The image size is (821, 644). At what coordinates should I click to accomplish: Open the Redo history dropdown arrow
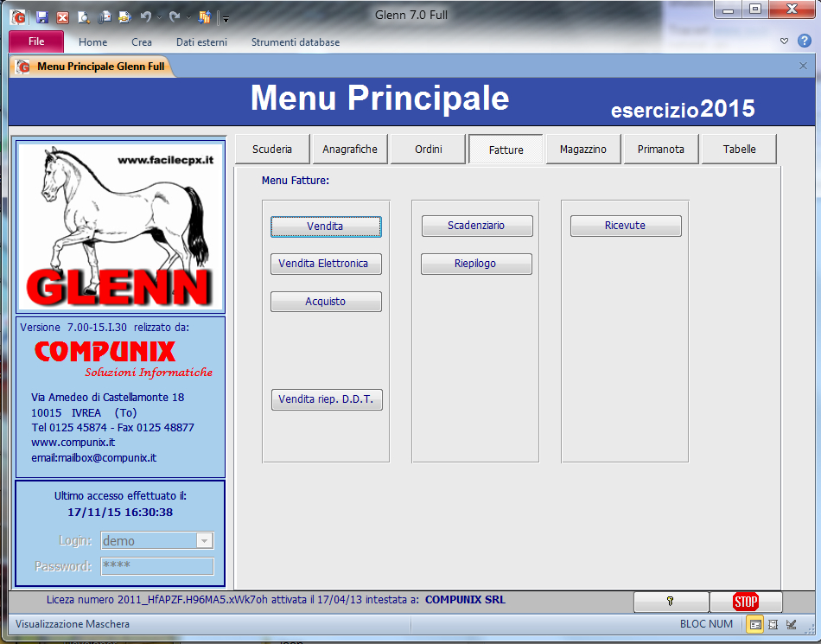point(188,18)
